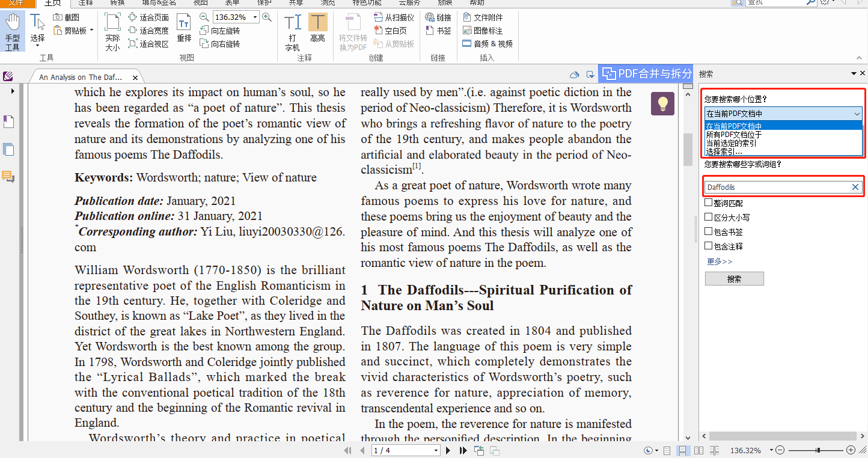Click the Snapshot (截图) tool

66,17
